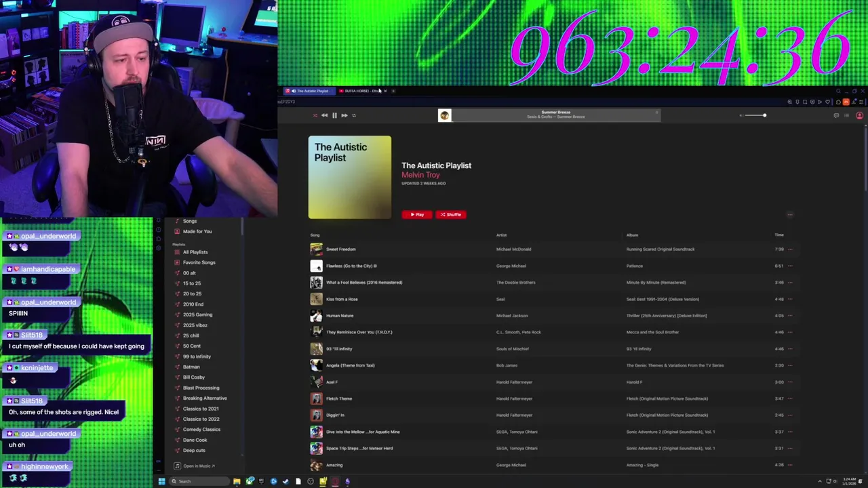Open more options for Diggin' In
This screenshot has width=868, height=488.
click(x=790, y=415)
